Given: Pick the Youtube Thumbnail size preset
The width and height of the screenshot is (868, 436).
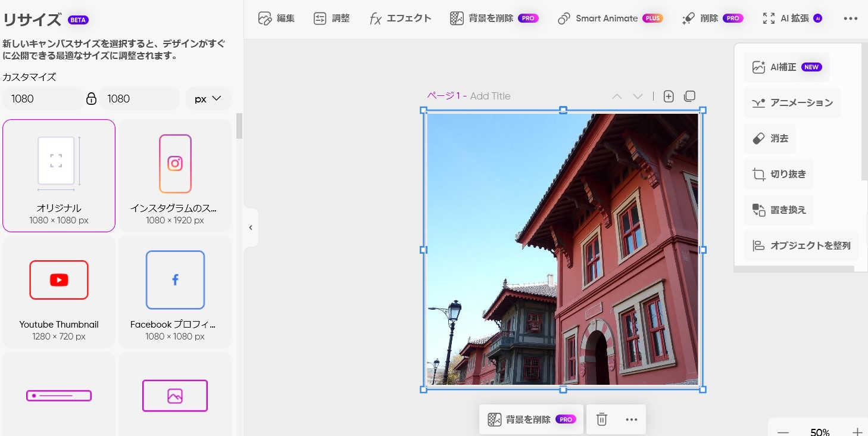Looking at the screenshot, I should 59,292.
